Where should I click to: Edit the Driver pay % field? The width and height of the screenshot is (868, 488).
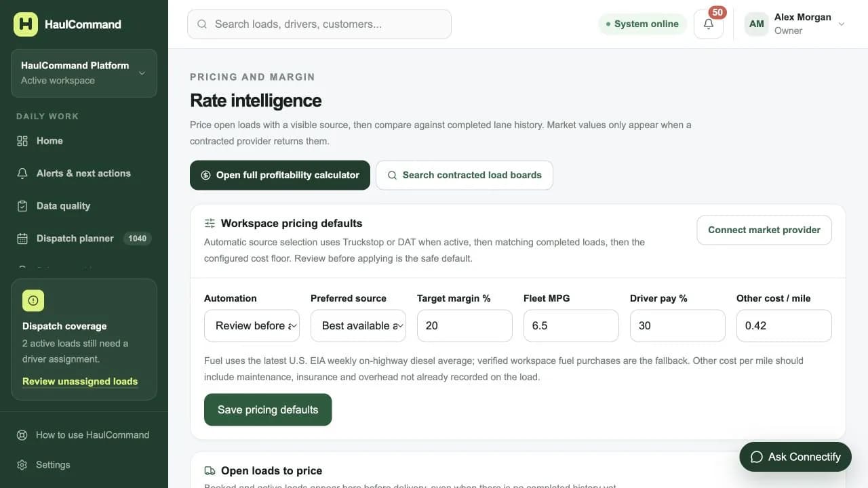(677, 325)
